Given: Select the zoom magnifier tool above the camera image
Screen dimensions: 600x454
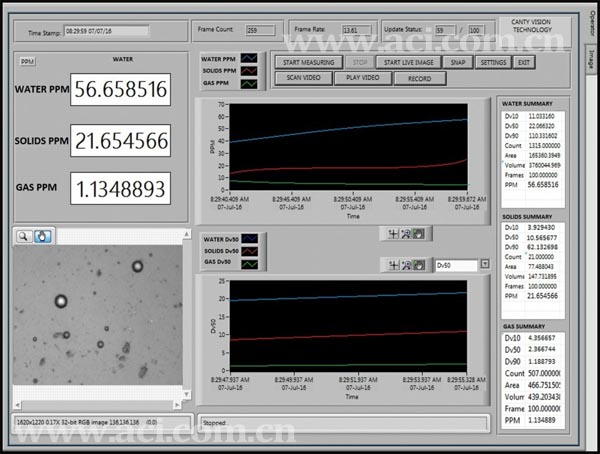Looking at the screenshot, I should tap(25, 237).
